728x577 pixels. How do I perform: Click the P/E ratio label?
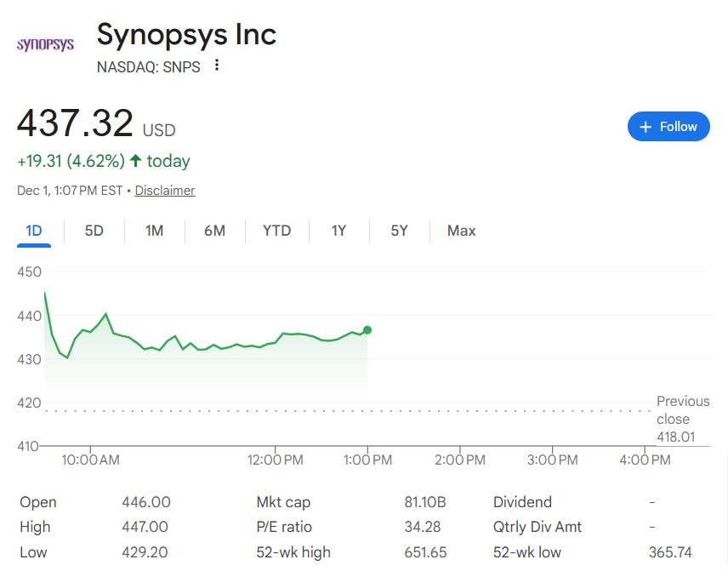(x=284, y=527)
